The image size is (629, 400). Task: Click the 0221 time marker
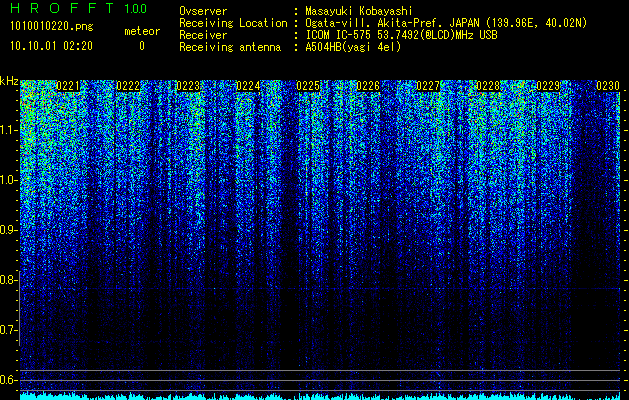click(68, 86)
